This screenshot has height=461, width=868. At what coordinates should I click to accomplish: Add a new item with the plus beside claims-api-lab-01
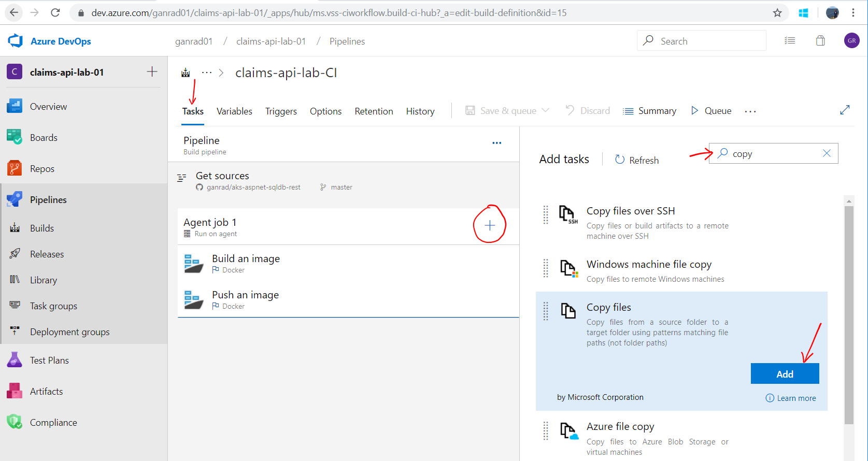152,71
